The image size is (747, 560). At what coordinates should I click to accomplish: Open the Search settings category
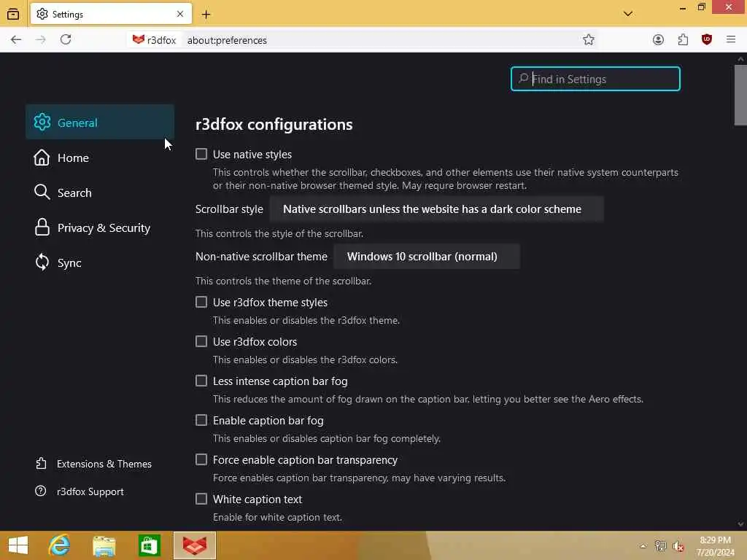[100, 192]
